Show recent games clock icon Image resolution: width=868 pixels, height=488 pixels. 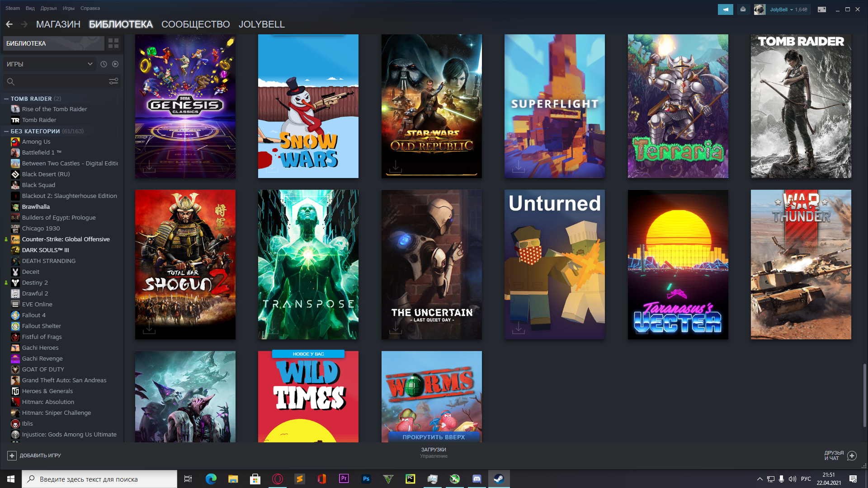[104, 64]
